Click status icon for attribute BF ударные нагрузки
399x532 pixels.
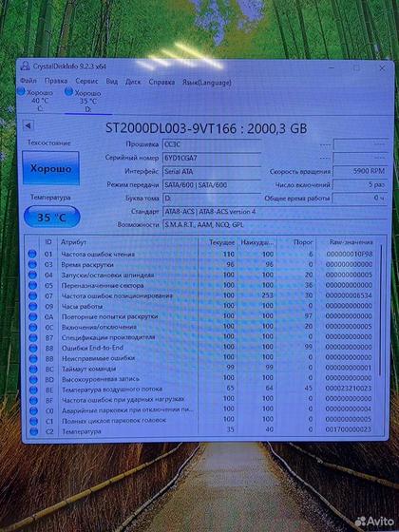[x=33, y=400]
